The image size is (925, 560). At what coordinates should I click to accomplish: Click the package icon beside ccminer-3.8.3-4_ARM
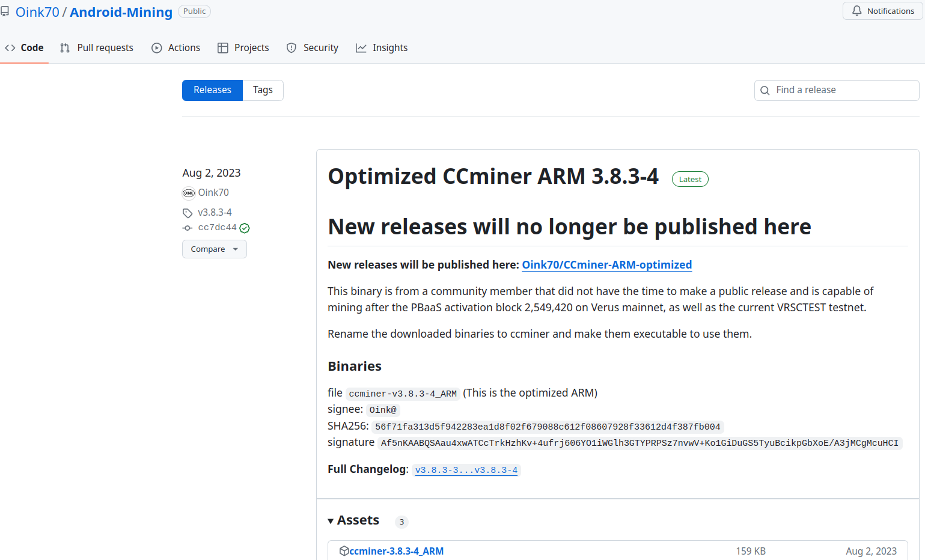pos(344,551)
